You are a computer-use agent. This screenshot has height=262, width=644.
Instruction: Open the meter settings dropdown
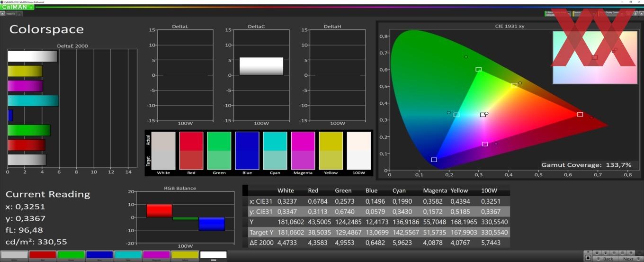point(557,13)
